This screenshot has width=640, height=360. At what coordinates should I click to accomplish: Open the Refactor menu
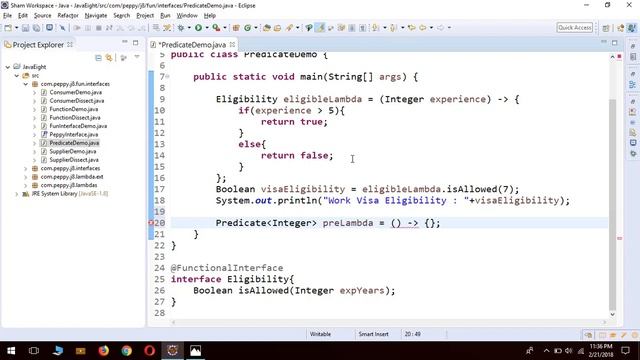click(x=68, y=16)
